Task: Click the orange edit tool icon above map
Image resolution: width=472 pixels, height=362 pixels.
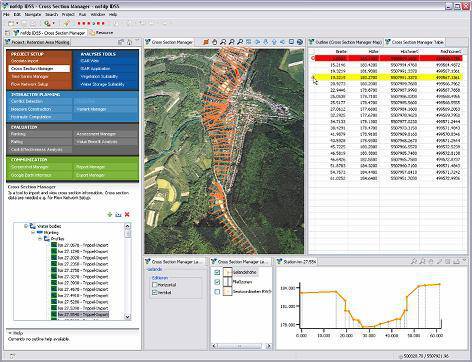Action: (x=206, y=42)
